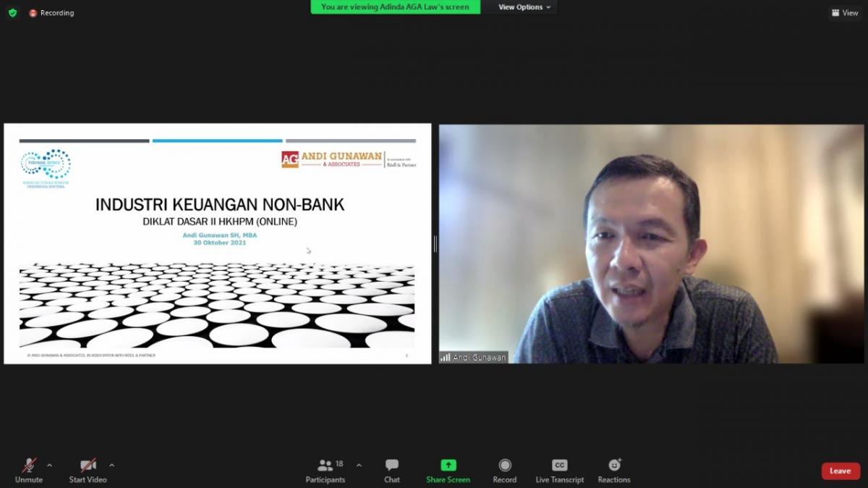The width and height of the screenshot is (868, 488).
Task: Expand audio options arrow next to Unmute
Action: pyautogui.click(x=49, y=465)
